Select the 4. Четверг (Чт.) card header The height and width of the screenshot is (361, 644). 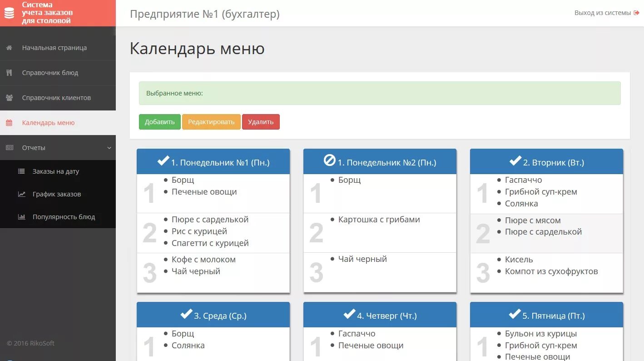pos(380,315)
